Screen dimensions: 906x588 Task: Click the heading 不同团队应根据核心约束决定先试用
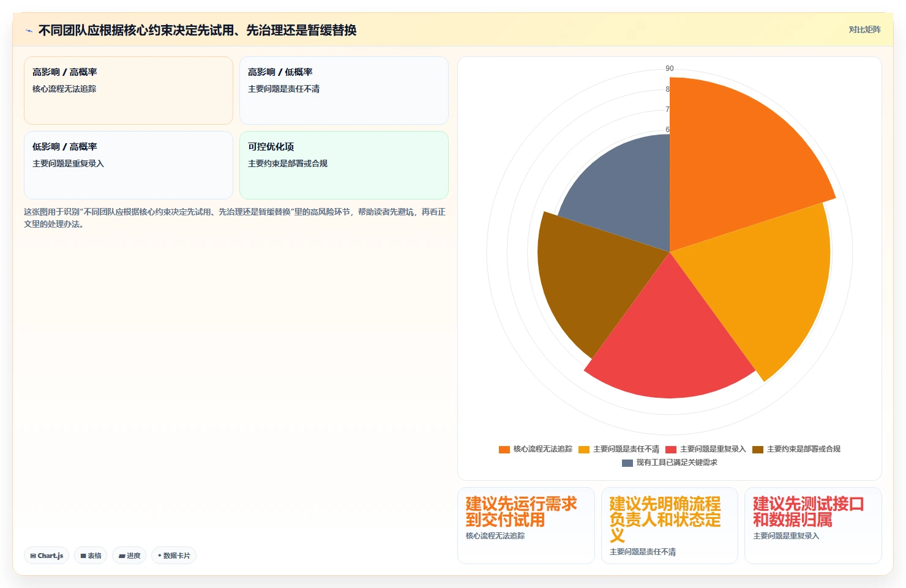pyautogui.click(x=197, y=30)
